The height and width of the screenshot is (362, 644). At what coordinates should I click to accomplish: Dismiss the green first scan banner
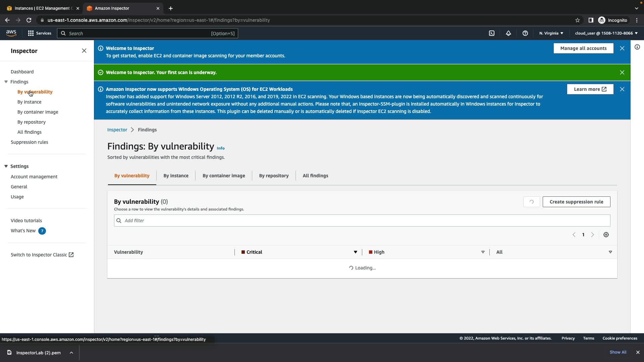click(622, 72)
